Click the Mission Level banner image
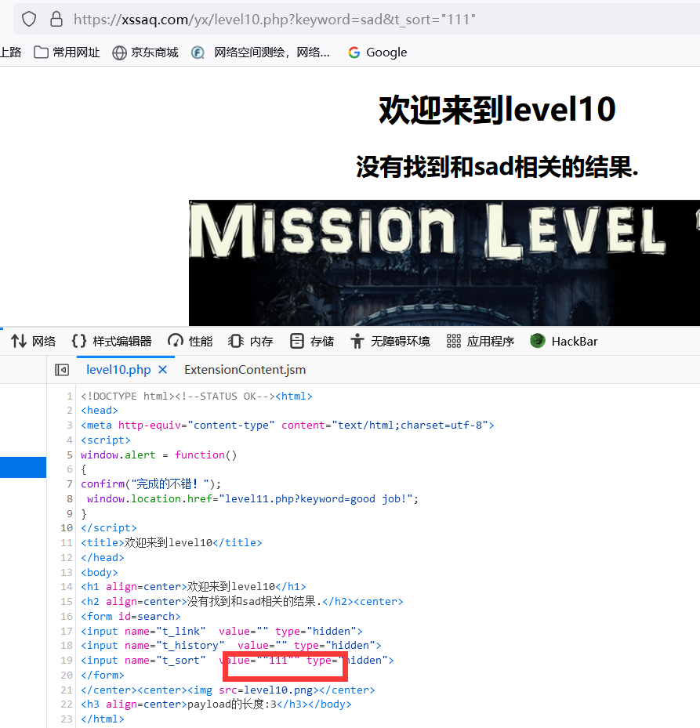The width and height of the screenshot is (700, 728). (444, 263)
